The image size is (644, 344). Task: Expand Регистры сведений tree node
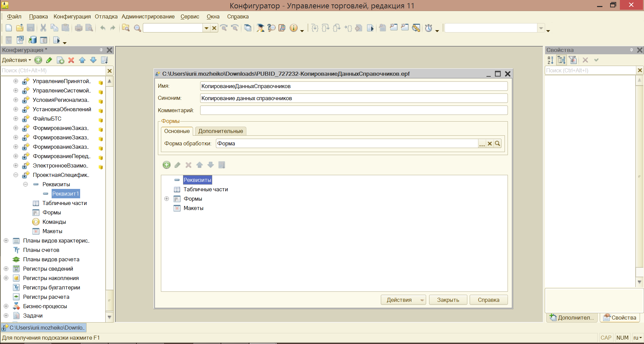pos(6,269)
